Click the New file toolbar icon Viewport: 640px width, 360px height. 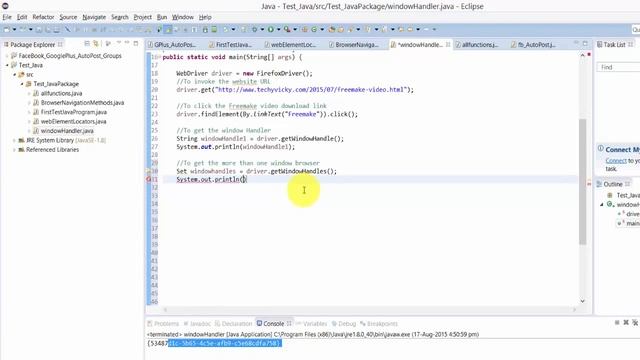(7, 29)
